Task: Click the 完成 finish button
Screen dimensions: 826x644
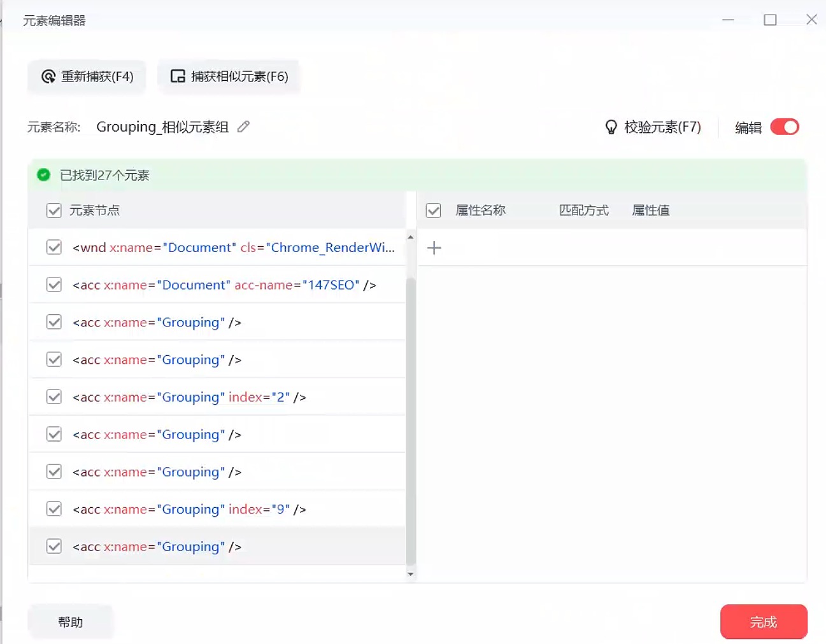Action: tap(764, 622)
